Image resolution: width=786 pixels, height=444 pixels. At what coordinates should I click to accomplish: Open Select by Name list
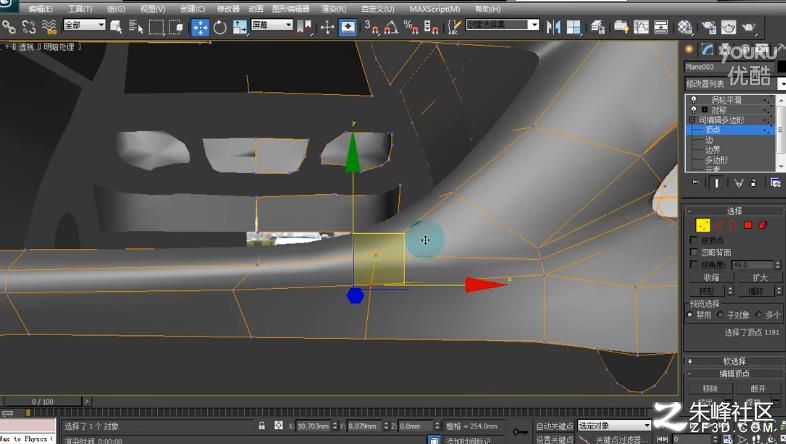(136, 27)
